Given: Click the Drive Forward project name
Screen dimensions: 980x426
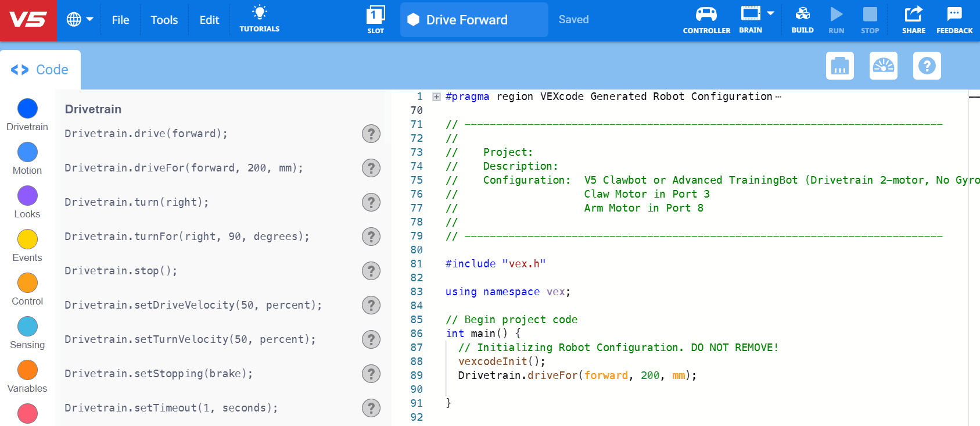Looking at the screenshot, I should click(x=466, y=20).
